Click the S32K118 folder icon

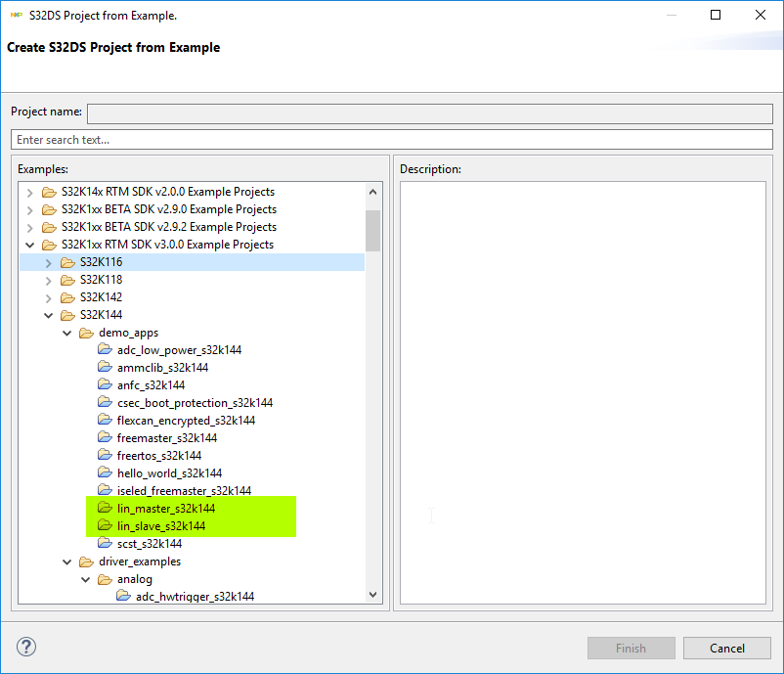point(67,280)
